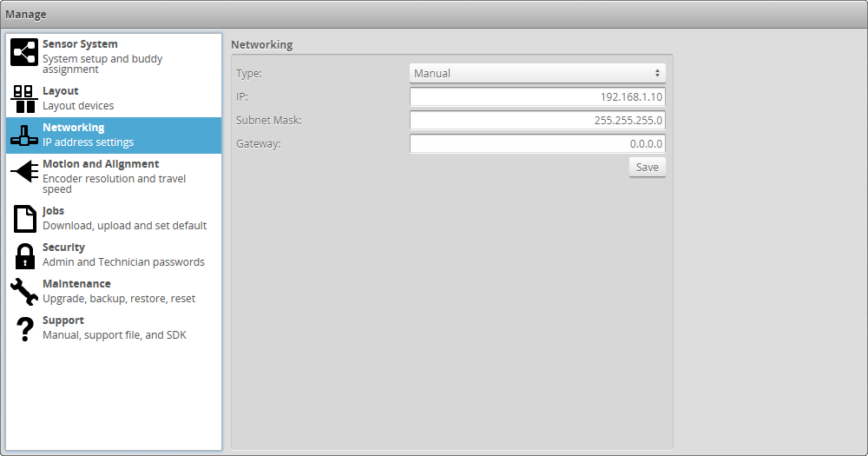Screen dimensions: 868x456
Task: Open the network Type dropdown
Action: click(x=537, y=74)
